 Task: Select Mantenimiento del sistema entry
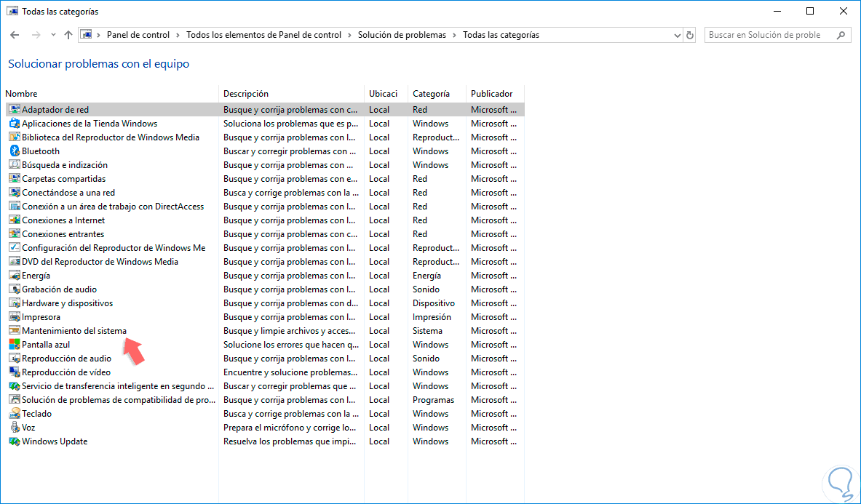point(74,331)
